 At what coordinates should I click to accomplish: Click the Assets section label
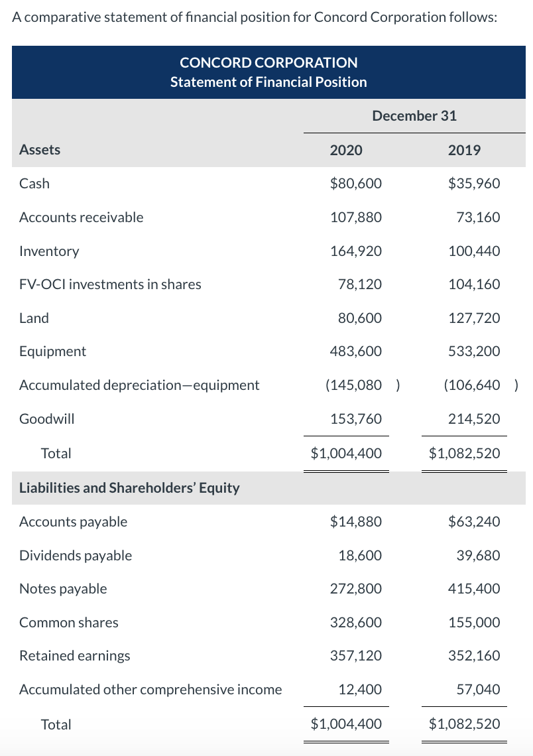pyautogui.click(x=40, y=150)
